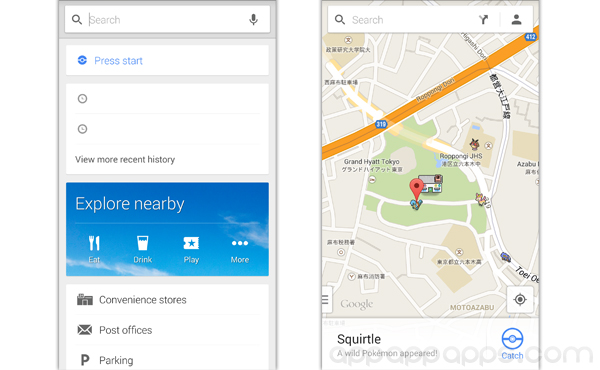Tap the Catch Pokéball icon

click(x=512, y=338)
